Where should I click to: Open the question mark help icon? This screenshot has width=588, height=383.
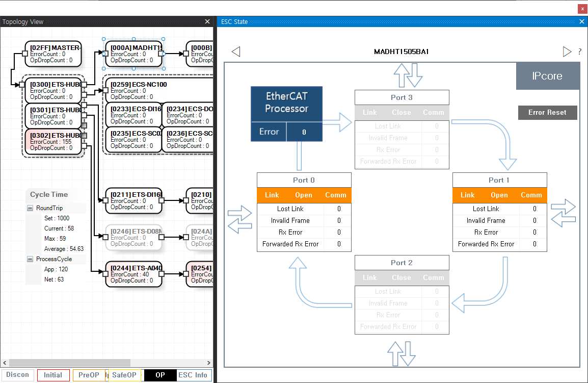(580, 52)
